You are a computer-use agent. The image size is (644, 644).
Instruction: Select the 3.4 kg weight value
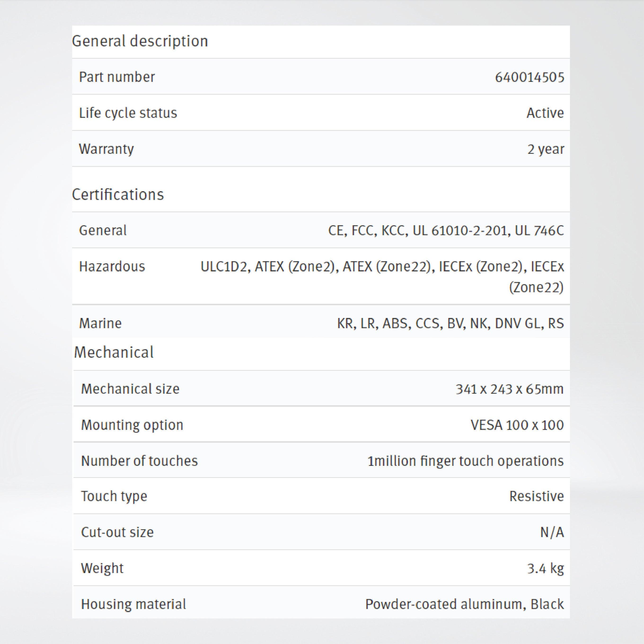click(x=545, y=568)
